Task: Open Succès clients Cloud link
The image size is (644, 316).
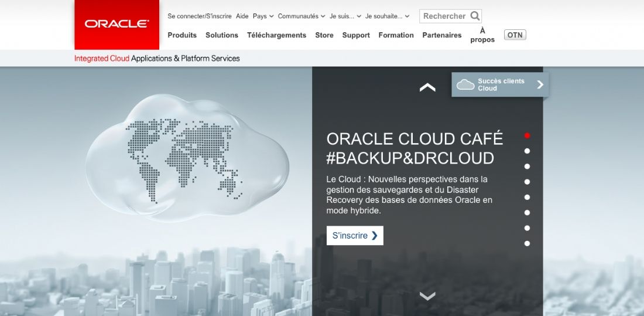Action: pyautogui.click(x=500, y=85)
